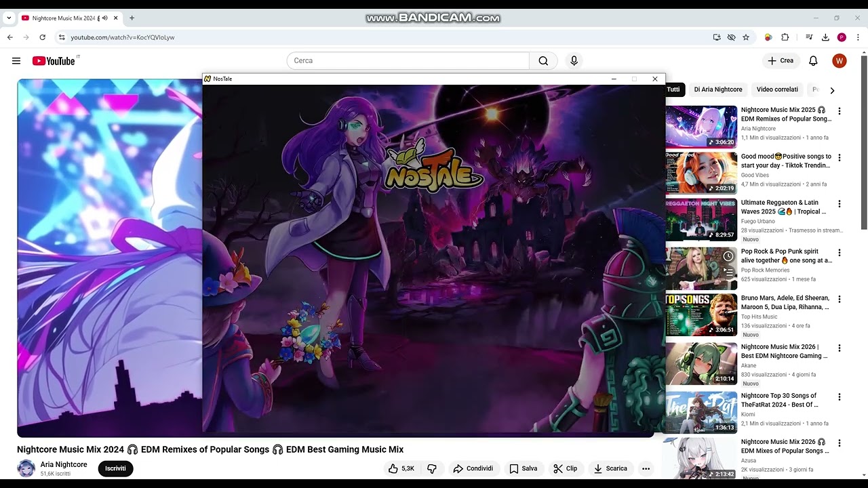Open the media control toolbar icon
This screenshot has width=868, height=488.
pyautogui.click(x=809, y=37)
